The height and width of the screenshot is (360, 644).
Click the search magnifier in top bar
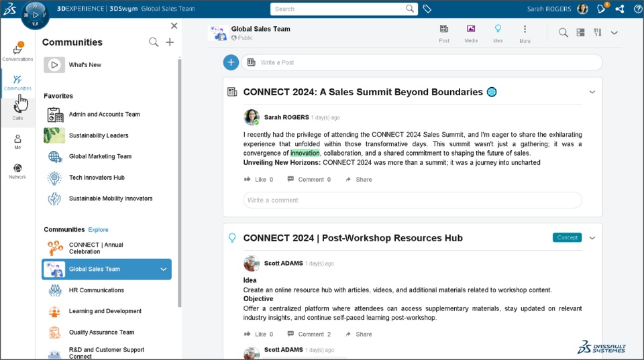[x=409, y=9]
